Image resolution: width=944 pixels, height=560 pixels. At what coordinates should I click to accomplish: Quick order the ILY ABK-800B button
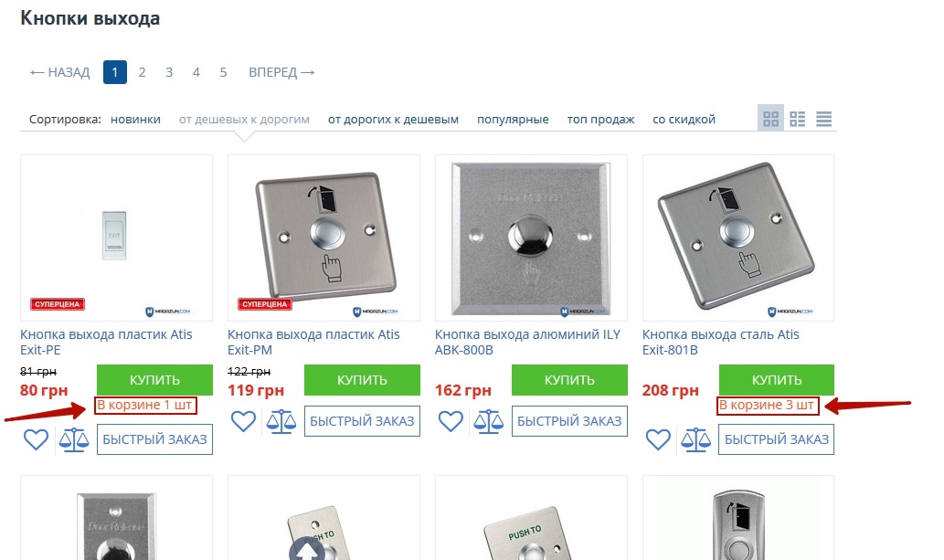tap(569, 421)
